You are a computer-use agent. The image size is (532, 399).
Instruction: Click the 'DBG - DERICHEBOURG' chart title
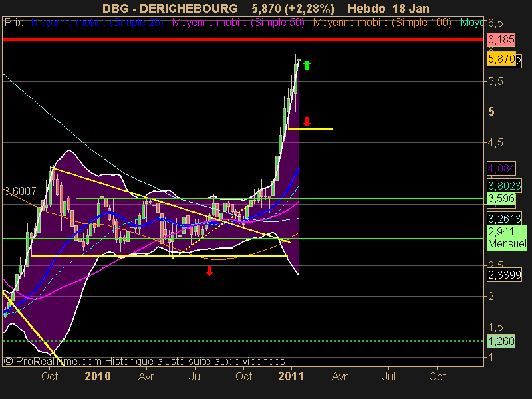tap(170, 8)
